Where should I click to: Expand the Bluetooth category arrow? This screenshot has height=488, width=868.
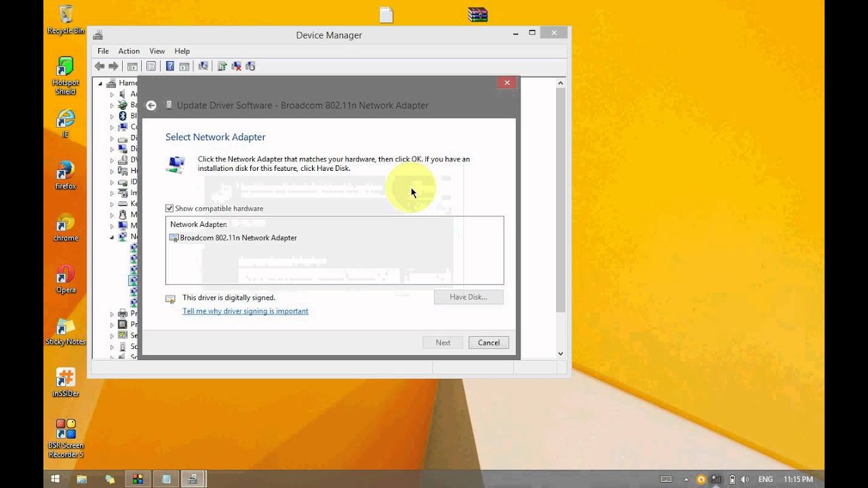113,116
